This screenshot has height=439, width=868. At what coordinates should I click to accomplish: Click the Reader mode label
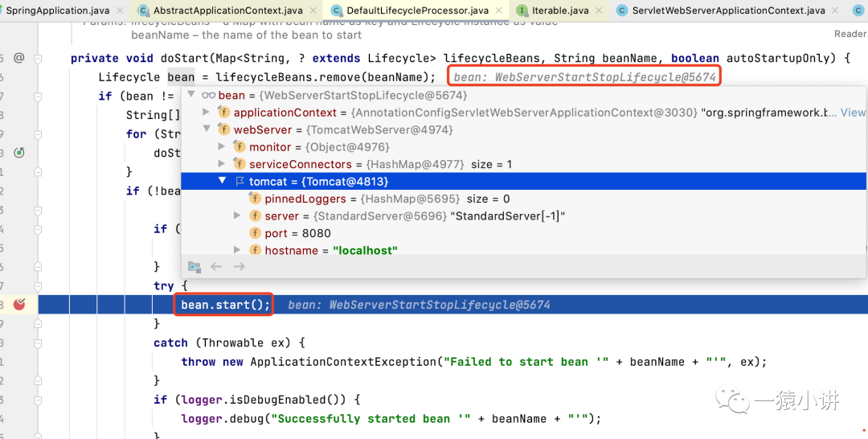click(x=851, y=34)
